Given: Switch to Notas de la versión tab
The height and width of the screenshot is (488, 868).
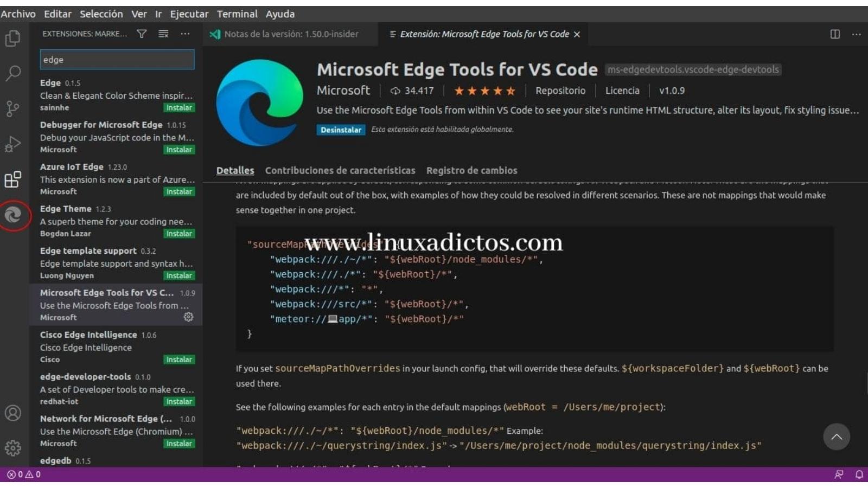Looking at the screenshot, I should [291, 34].
